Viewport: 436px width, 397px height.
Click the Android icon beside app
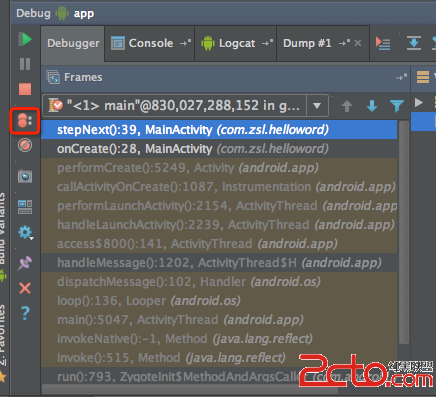click(x=62, y=13)
